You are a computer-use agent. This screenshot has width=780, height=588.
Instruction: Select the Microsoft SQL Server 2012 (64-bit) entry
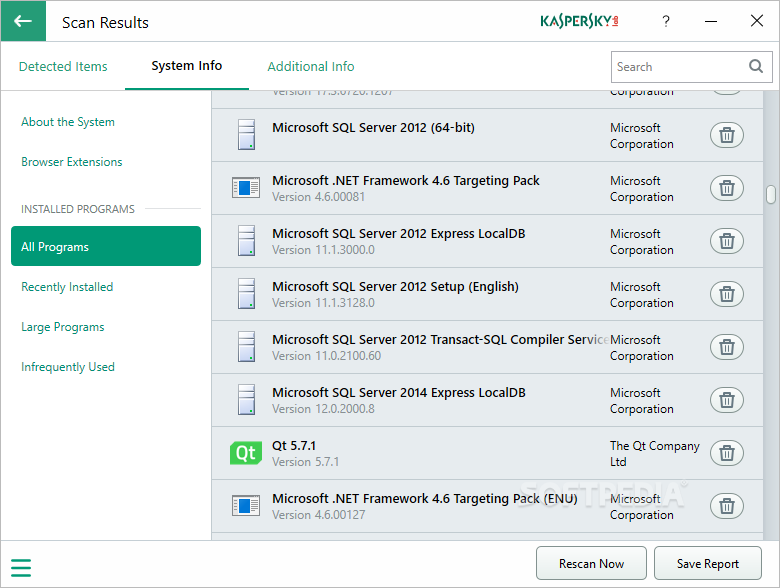click(x=488, y=135)
